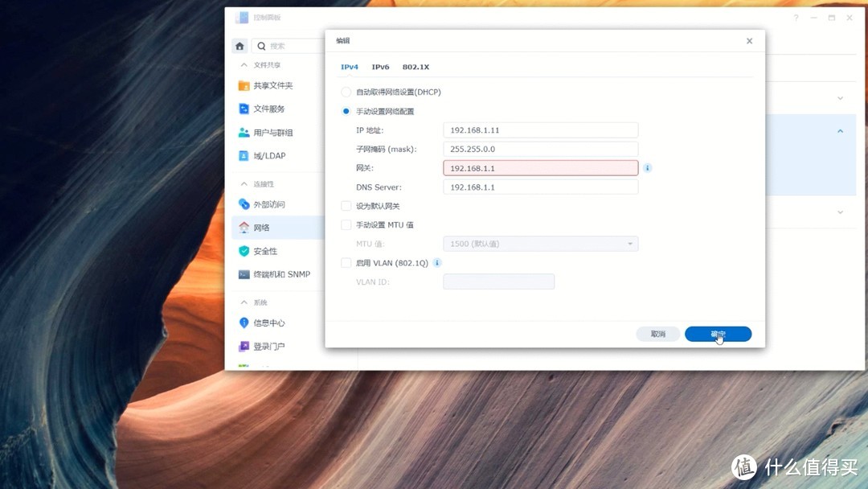Enable VLAN (802.1Q) checkbox
The image size is (868, 489).
(346, 262)
